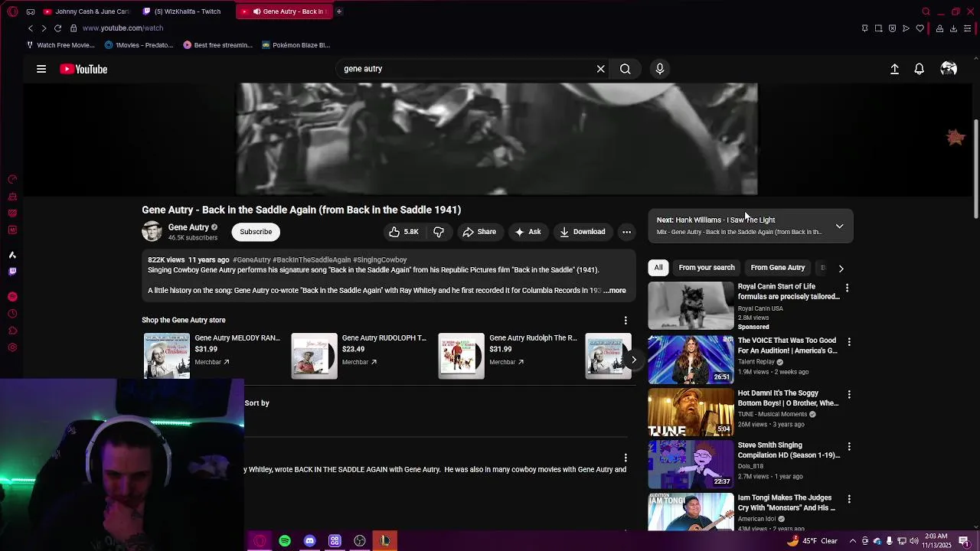Select the From your search chip
980x551 pixels.
click(707, 268)
